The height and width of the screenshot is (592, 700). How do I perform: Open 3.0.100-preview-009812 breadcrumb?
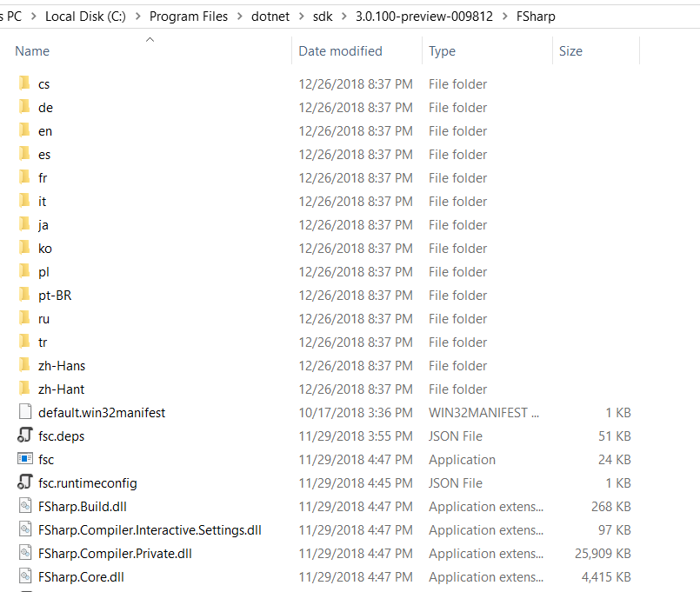point(424,17)
